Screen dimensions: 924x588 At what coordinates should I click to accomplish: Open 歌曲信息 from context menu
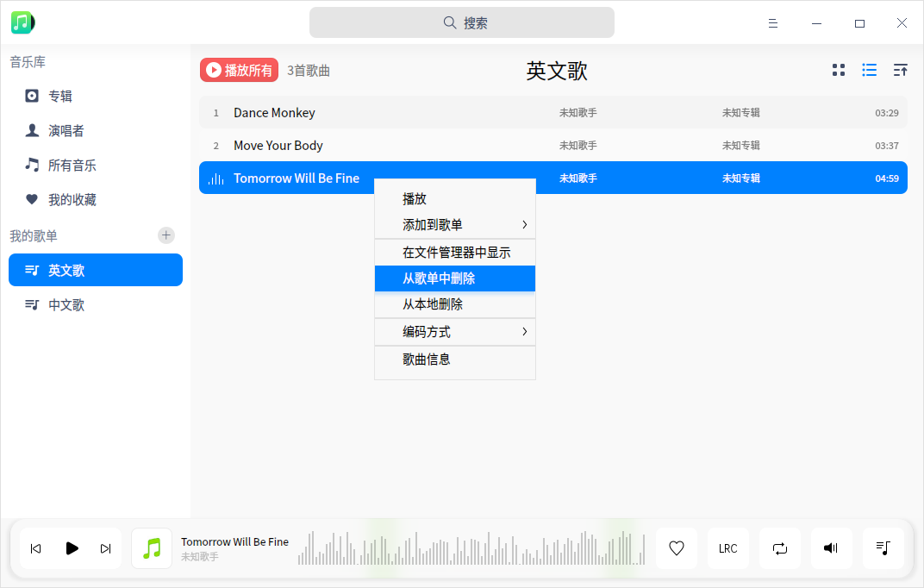pyautogui.click(x=455, y=360)
